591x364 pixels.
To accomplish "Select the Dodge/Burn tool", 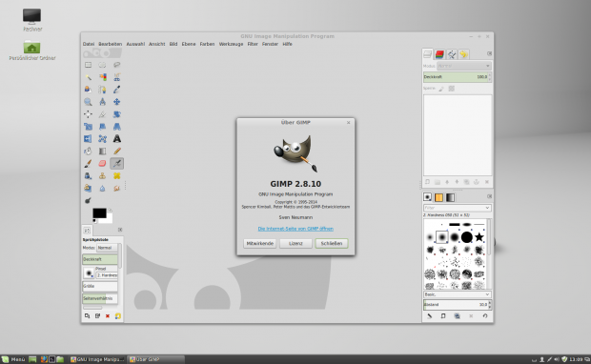I will (88, 200).
